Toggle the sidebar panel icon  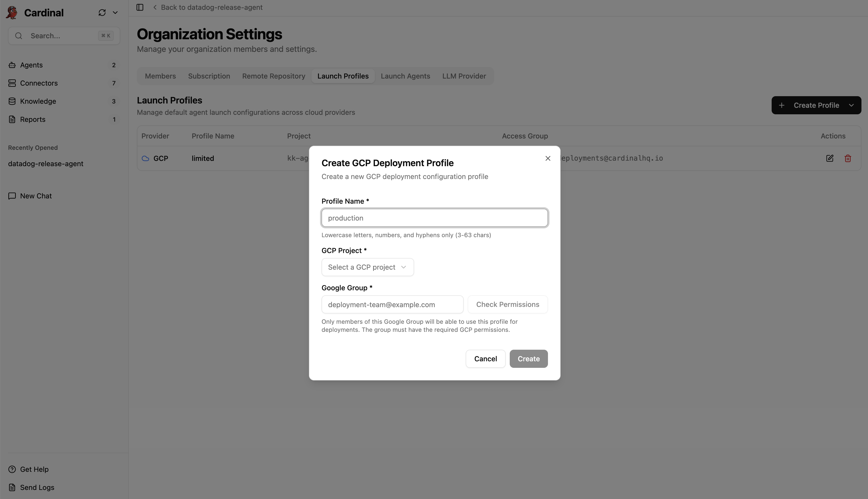click(140, 7)
